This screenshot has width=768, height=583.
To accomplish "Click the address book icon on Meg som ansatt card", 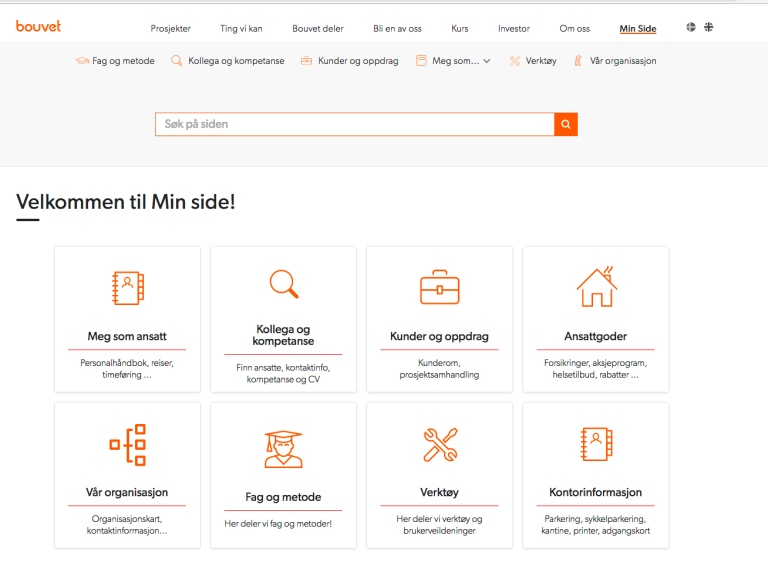I will click(127, 288).
